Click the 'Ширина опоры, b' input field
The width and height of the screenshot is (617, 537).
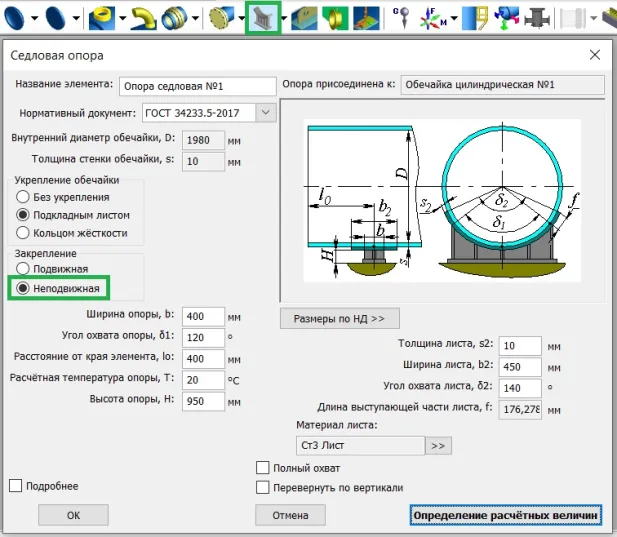[205, 317]
